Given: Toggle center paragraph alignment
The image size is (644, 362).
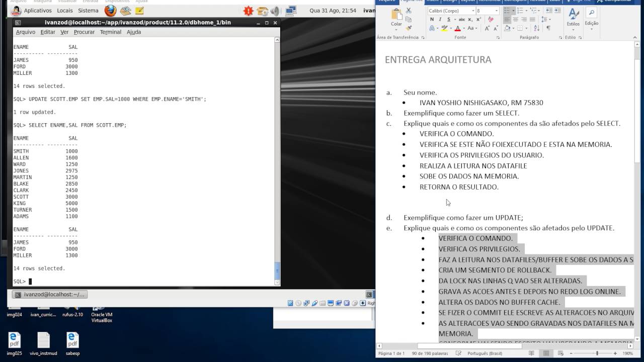Looking at the screenshot, I should coord(515,19).
